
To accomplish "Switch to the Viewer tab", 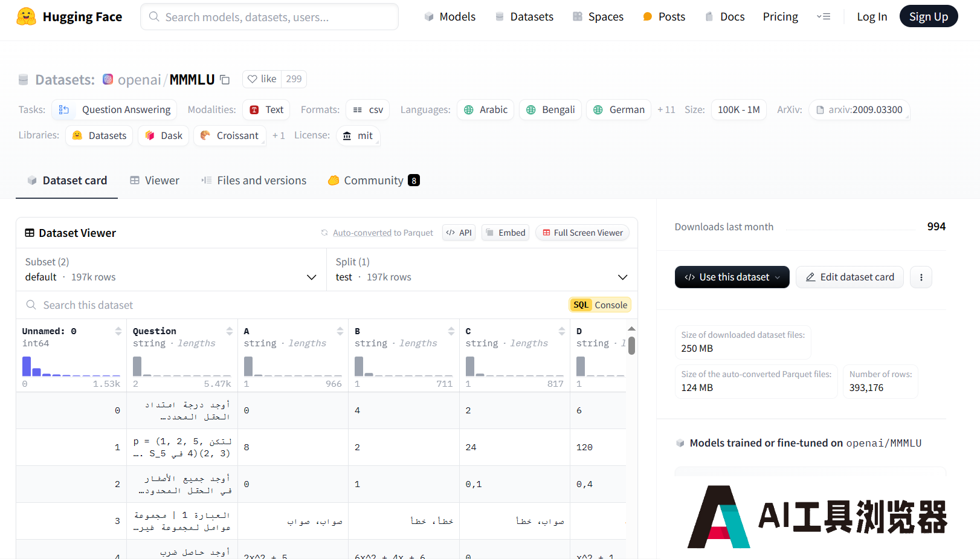I will click(155, 181).
